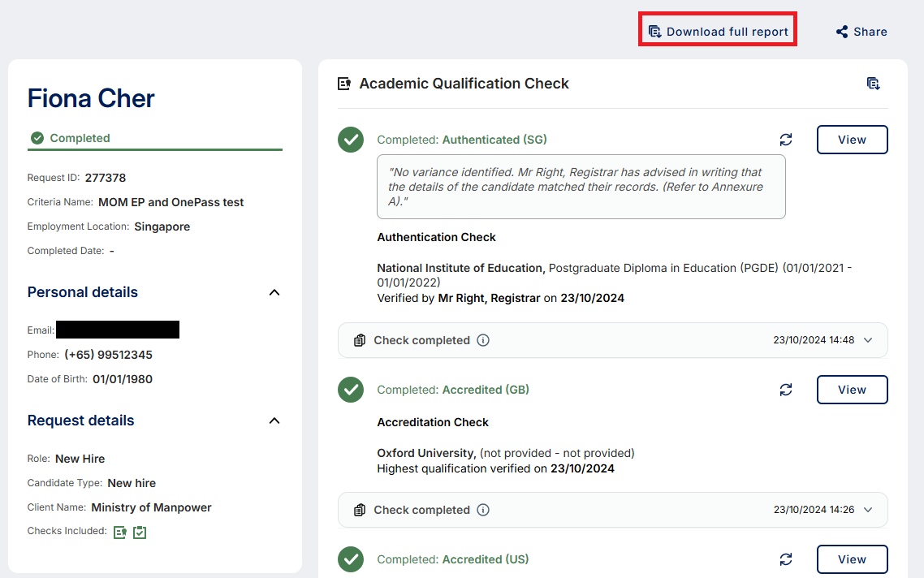The image size is (924, 578).
Task: Click the academic check icon in Checks Included
Action: [x=120, y=532]
